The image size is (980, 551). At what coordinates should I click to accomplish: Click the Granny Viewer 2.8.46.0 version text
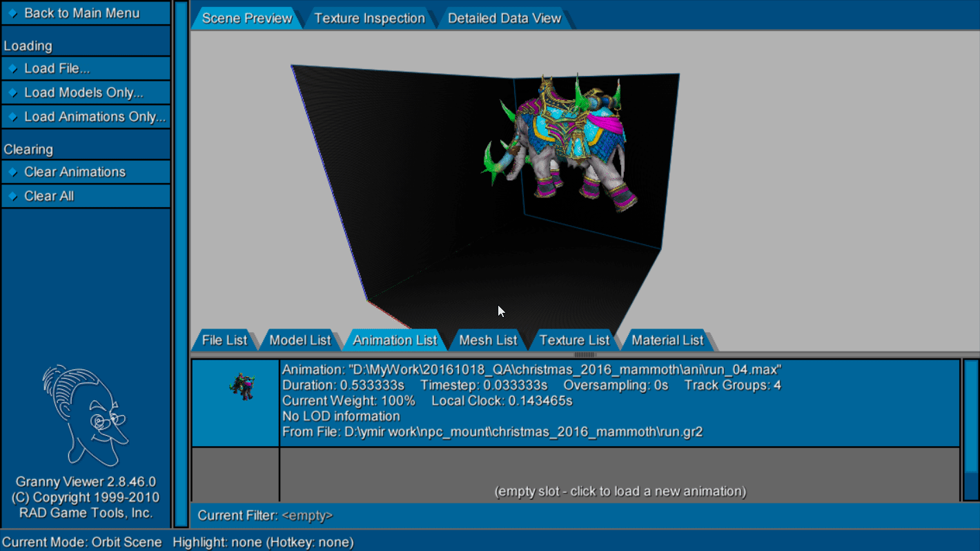(86, 482)
